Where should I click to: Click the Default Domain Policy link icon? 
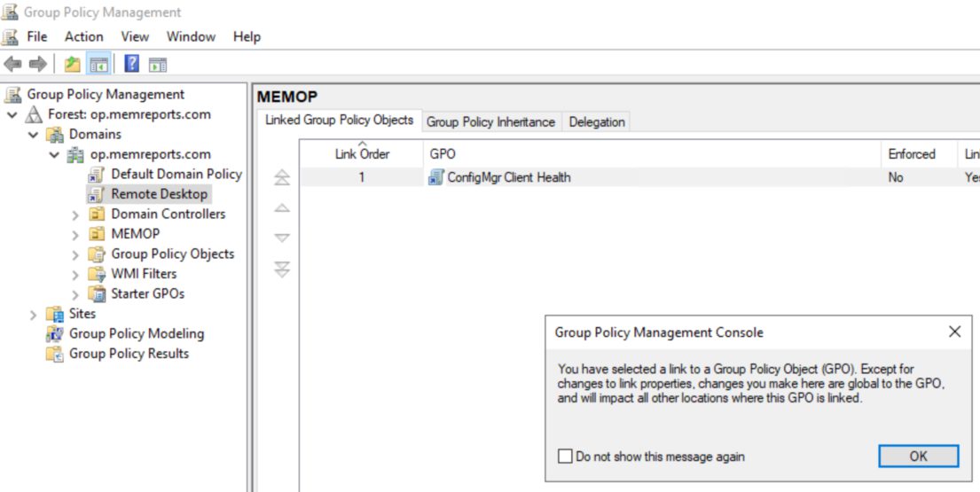click(97, 175)
